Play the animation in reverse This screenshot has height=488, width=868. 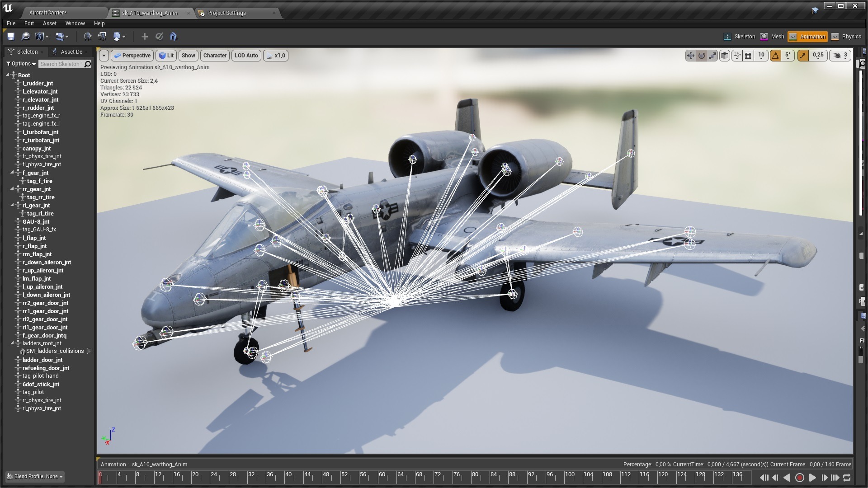pos(787,478)
